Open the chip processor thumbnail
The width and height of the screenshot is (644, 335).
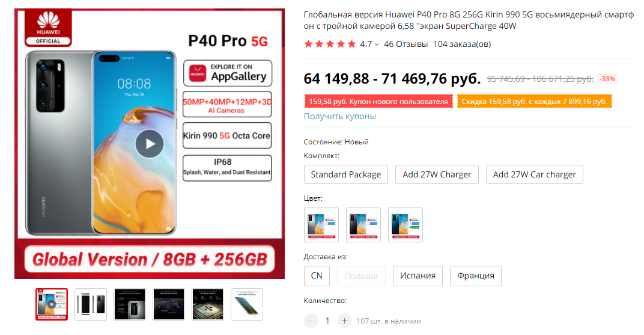coord(208,304)
